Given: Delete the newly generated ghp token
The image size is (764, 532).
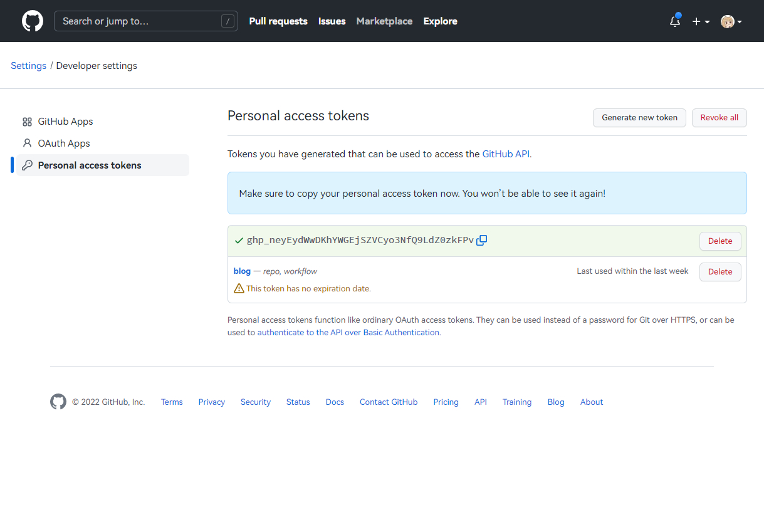Looking at the screenshot, I should (x=720, y=241).
